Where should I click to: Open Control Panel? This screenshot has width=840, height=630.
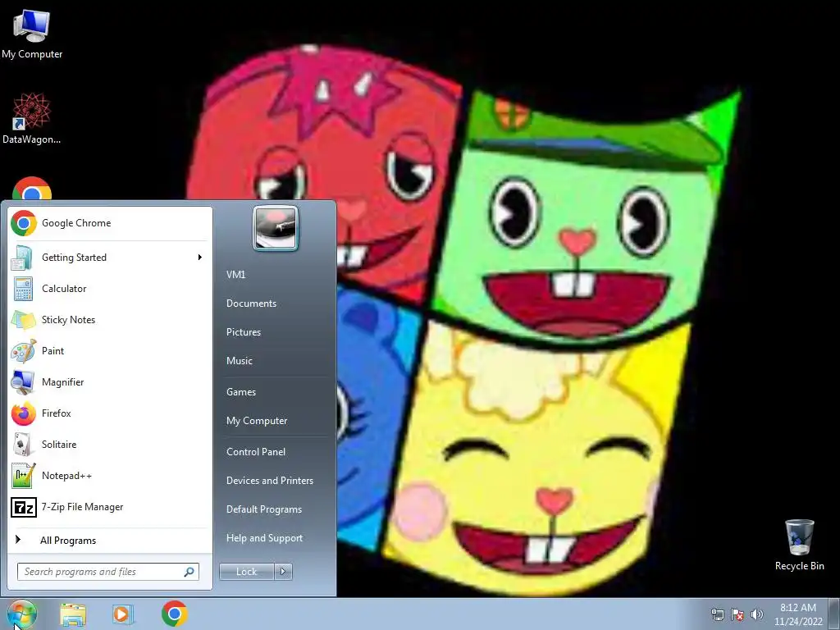[276, 452]
